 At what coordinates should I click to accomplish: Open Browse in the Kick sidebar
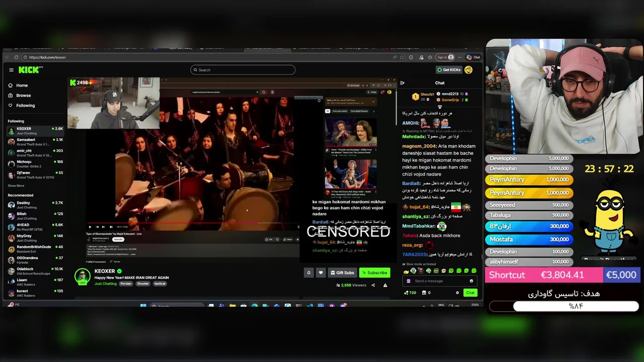coord(20,96)
